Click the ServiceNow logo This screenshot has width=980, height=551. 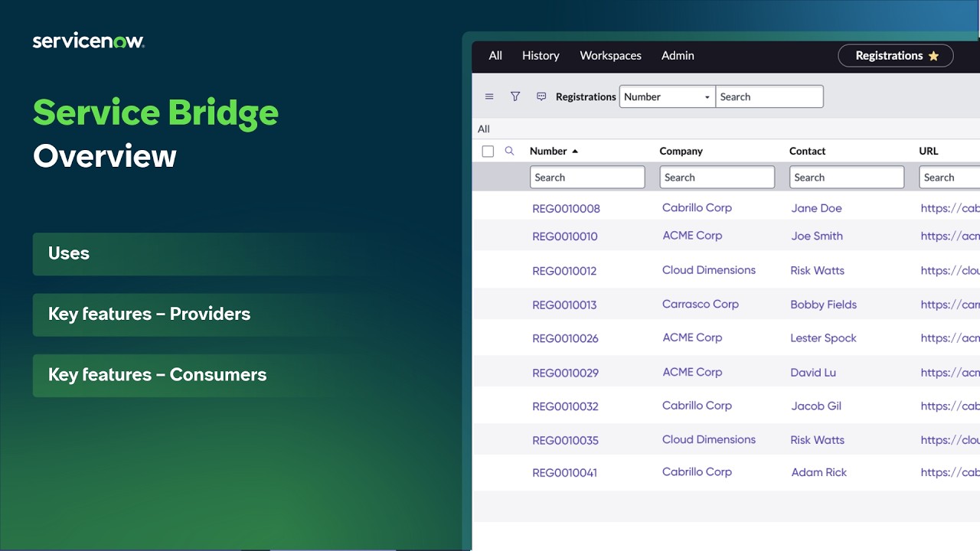tap(89, 41)
